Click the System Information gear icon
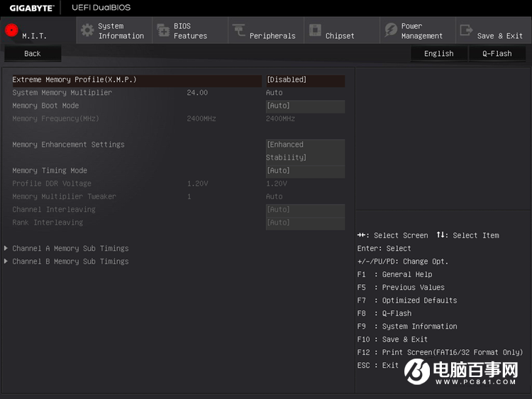The width and height of the screenshot is (532, 399). coord(87,30)
